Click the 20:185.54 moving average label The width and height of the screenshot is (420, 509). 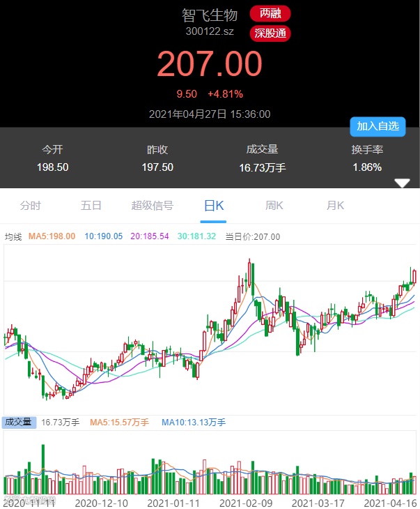click(150, 236)
